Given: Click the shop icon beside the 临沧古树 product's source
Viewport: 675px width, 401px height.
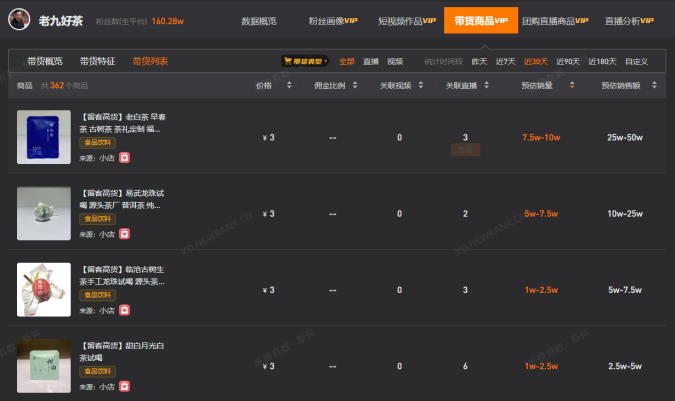Looking at the screenshot, I should [x=124, y=310].
